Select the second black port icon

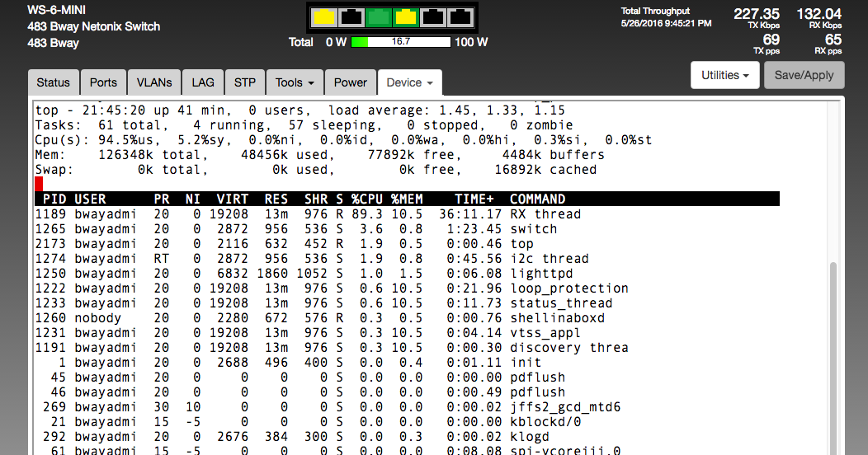point(352,16)
